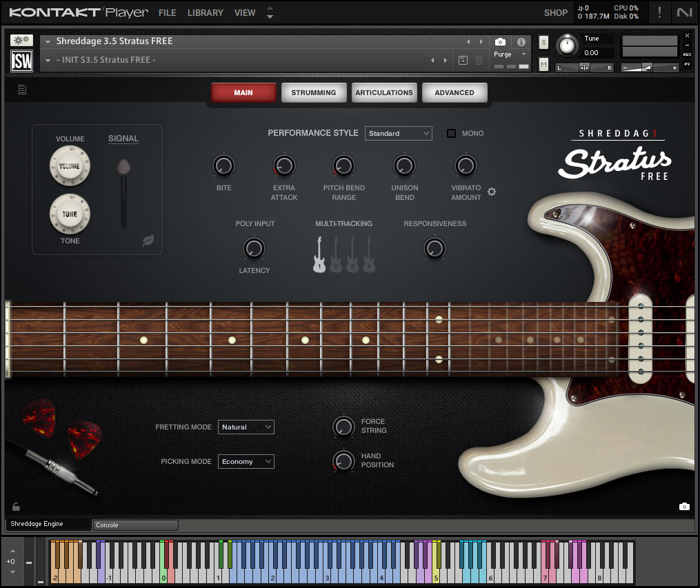
Task: Click the ISW logo thumbnail
Action: (21, 61)
